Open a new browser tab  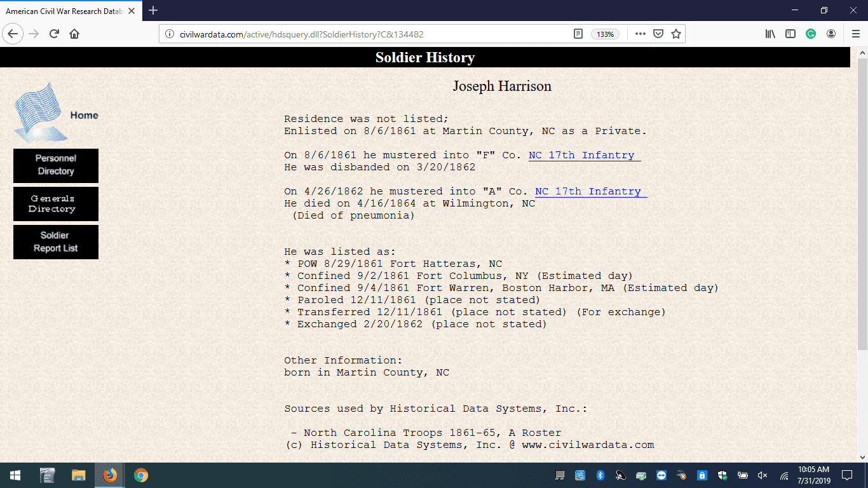[153, 10]
